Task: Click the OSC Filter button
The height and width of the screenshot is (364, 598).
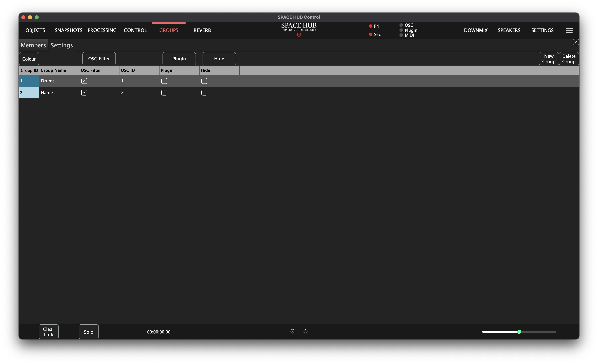Action: 99,59
